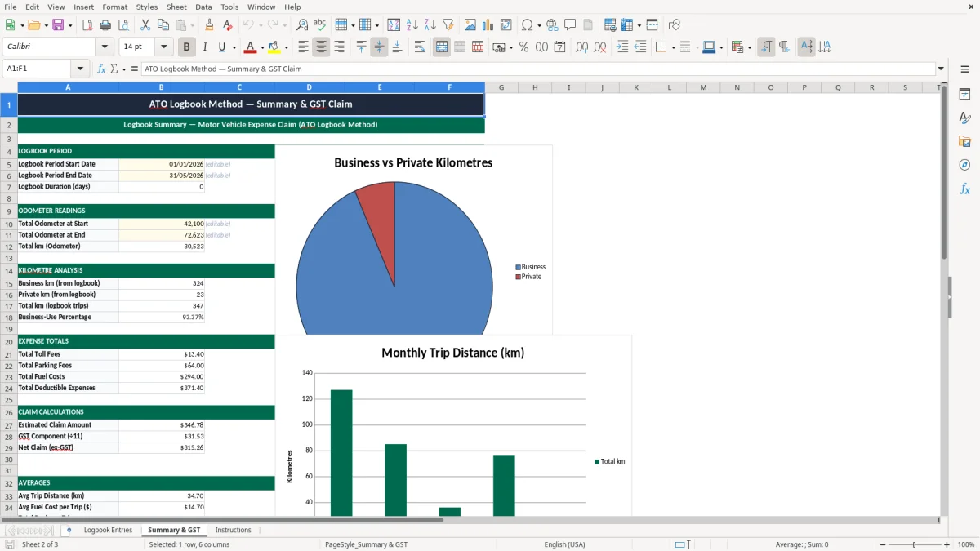The image size is (980, 551).
Task: Click the Print icon
Action: (105, 25)
